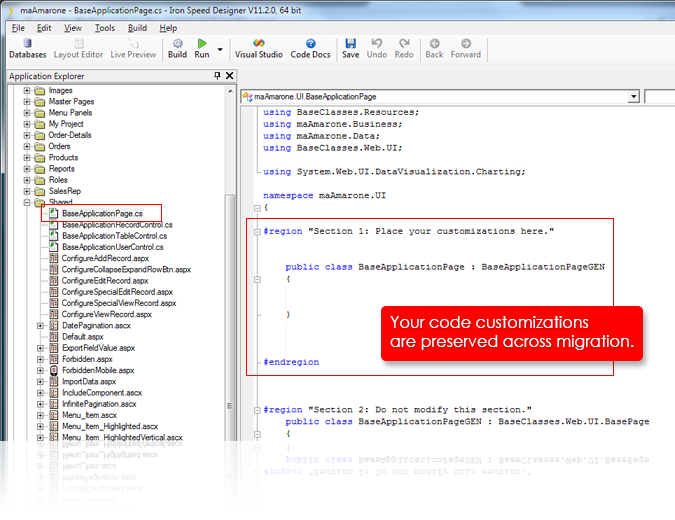Open the Tools menu
Viewport: 675px width, 520px height.
click(105, 28)
